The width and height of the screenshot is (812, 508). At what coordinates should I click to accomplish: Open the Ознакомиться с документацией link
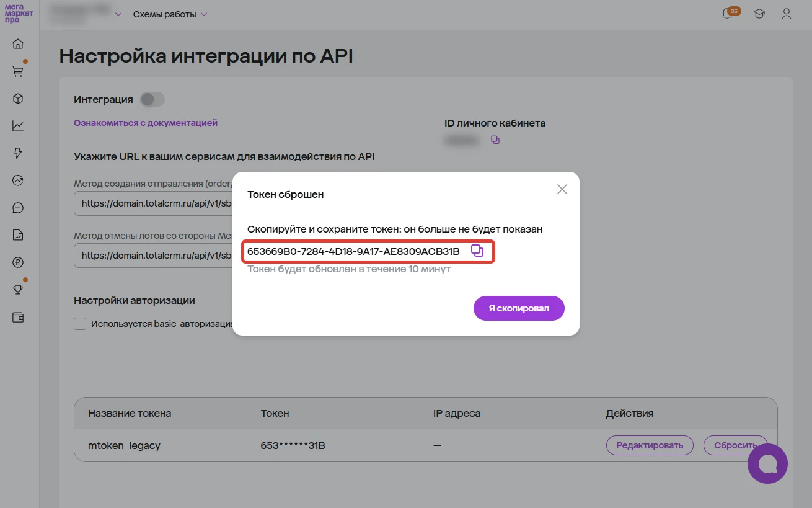(146, 123)
